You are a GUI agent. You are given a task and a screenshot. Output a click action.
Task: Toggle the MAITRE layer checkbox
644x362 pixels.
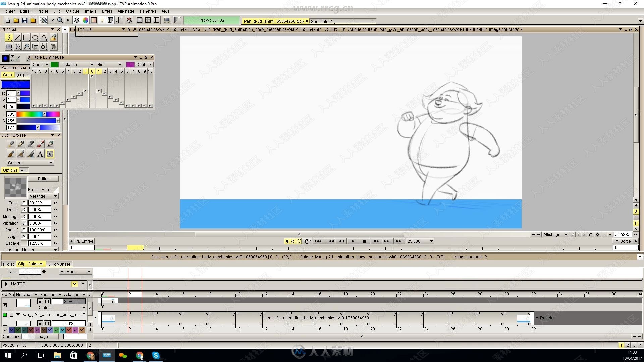click(75, 284)
